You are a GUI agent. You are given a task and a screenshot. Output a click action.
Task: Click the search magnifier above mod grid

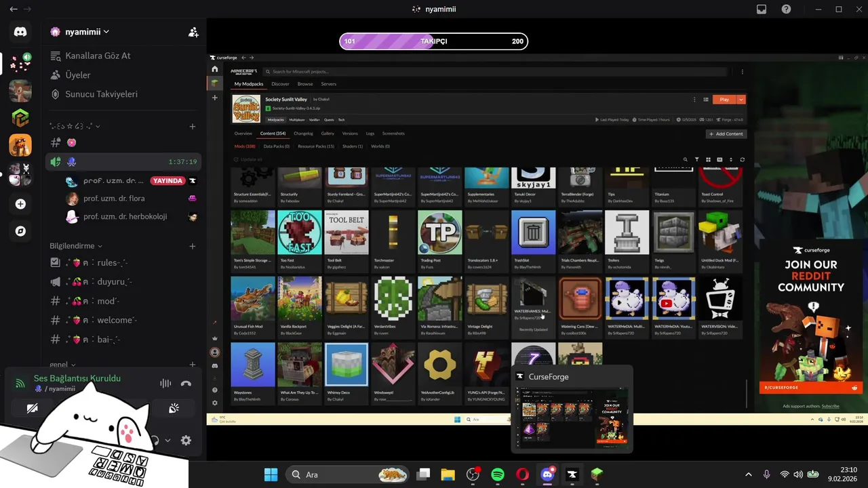685,160
